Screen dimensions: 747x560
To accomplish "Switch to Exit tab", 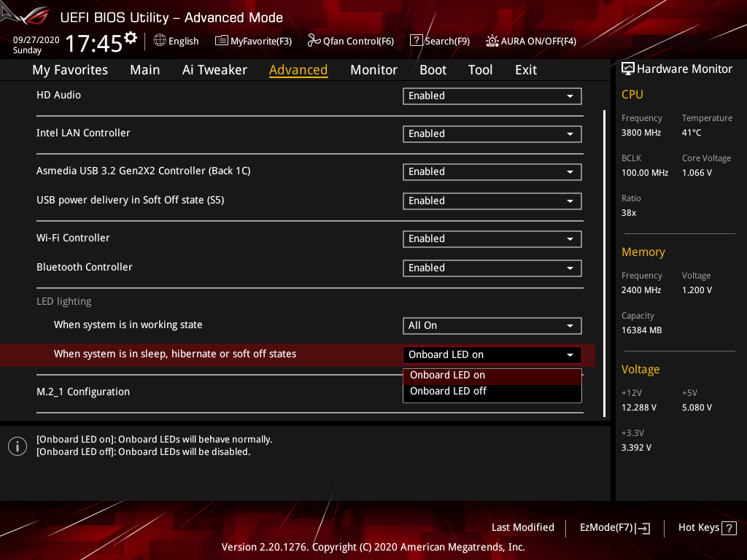I will point(526,70).
